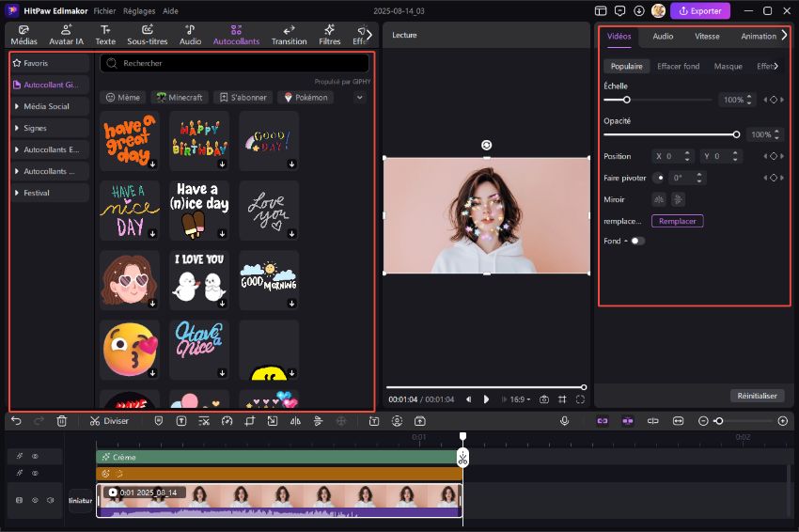This screenshot has height=532, width=799.
Task: Switch to the Vitesse tab
Action: point(707,36)
